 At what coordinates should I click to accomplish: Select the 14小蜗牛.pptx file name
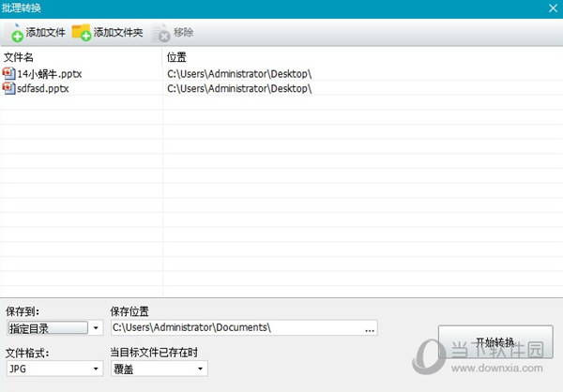[48, 73]
